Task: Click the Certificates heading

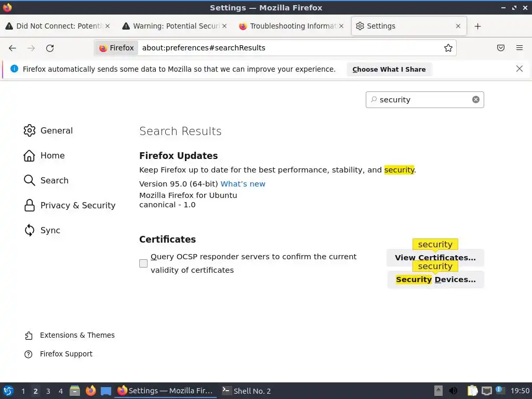Action: [x=168, y=239]
